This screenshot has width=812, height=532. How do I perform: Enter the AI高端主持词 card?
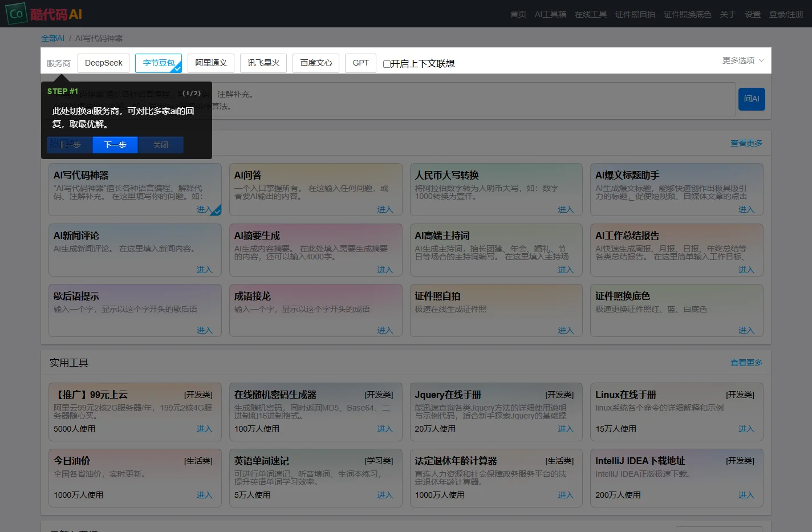click(x=566, y=270)
